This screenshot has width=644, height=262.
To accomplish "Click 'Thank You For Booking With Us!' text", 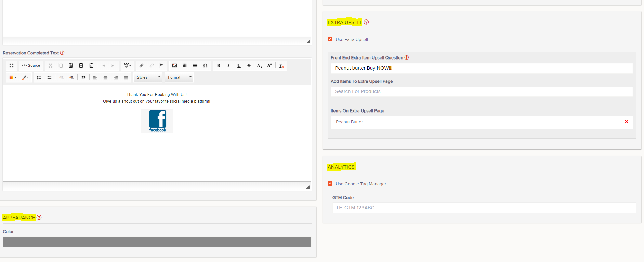I will tap(157, 95).
